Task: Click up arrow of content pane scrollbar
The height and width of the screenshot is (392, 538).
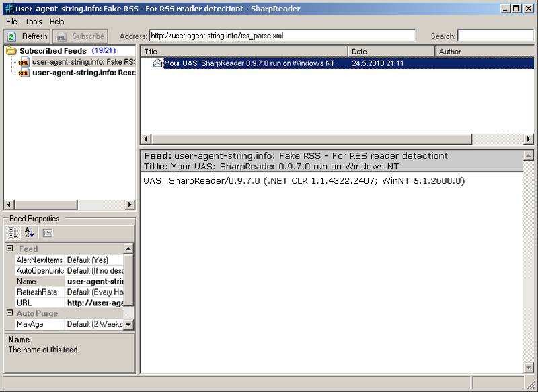Action: [x=529, y=156]
